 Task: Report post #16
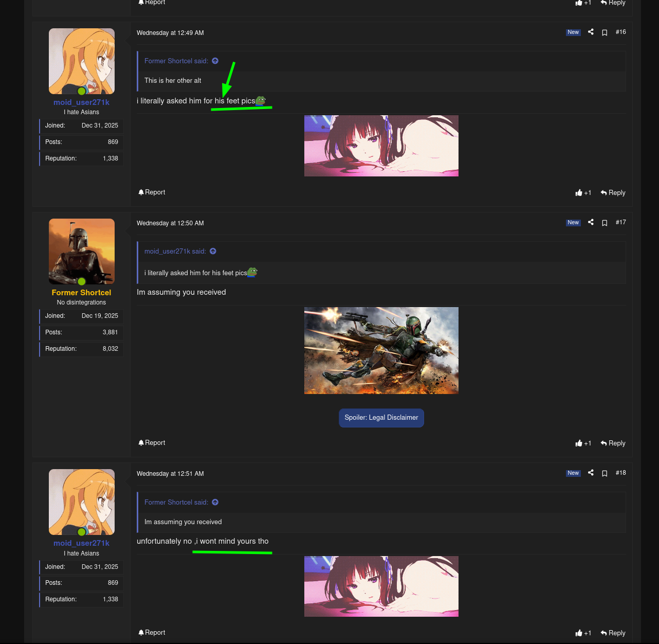[x=152, y=192]
